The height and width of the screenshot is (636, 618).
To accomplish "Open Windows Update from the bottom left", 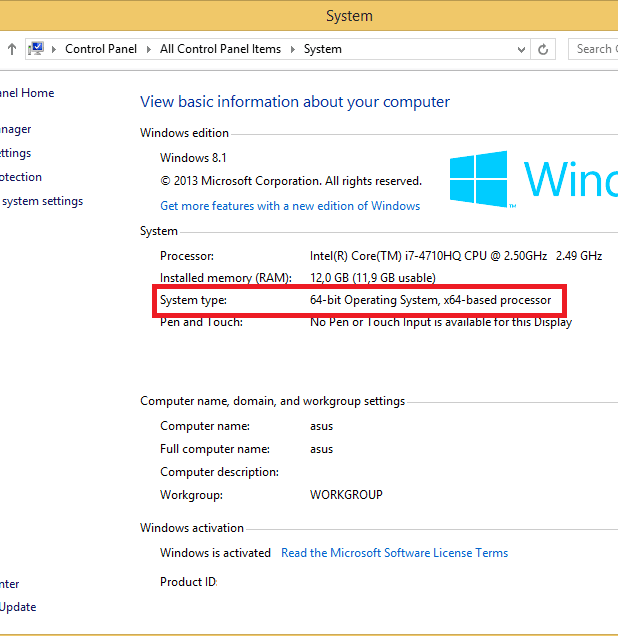I will pos(18,607).
